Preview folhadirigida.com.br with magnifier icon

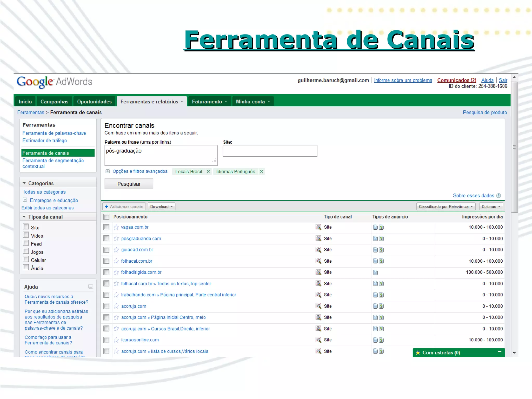(x=318, y=272)
